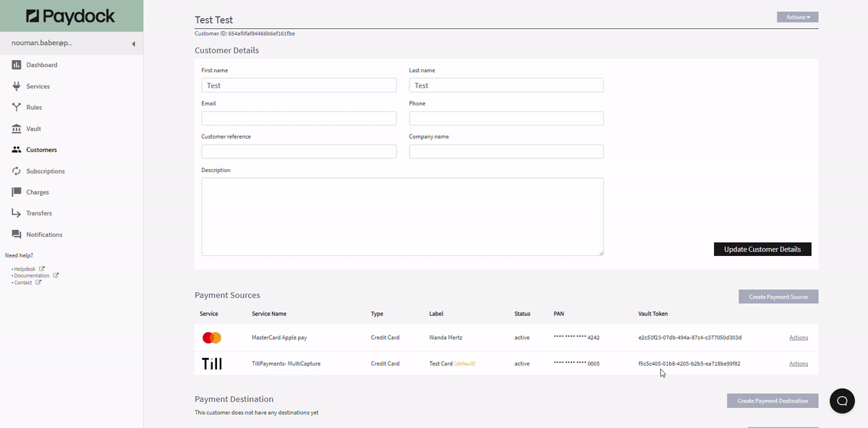Click the Rules branching icon
The height and width of the screenshot is (428, 868).
pos(16,107)
